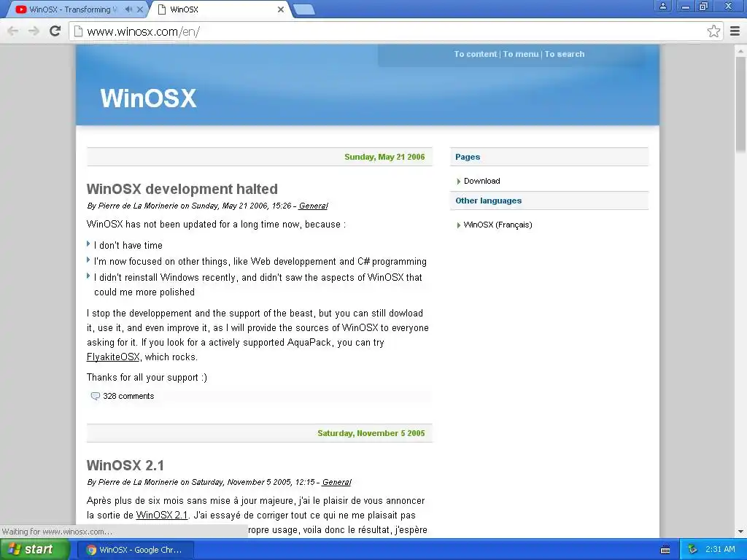
Task: Click the 2:31 AM taskbar clock
Action: (720, 550)
